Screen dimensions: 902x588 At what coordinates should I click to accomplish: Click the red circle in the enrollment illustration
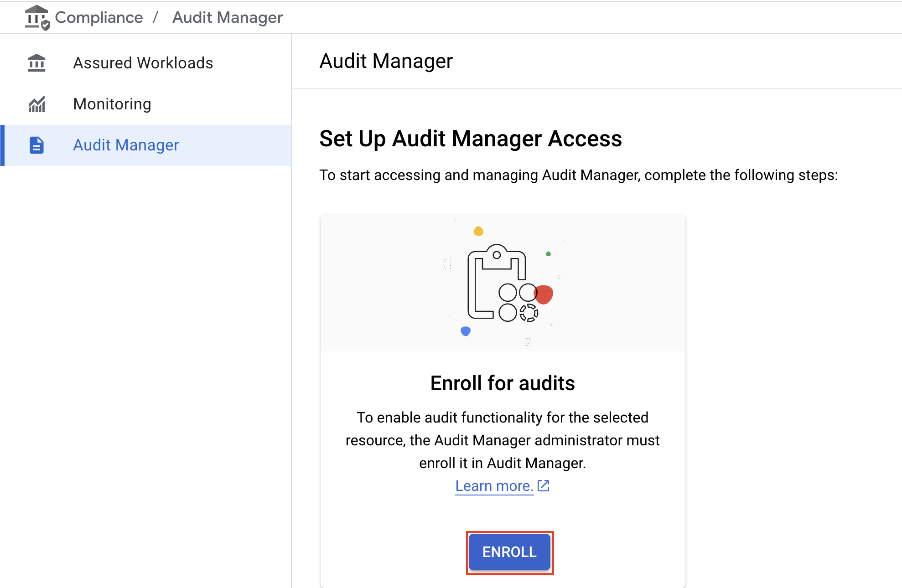(x=544, y=294)
